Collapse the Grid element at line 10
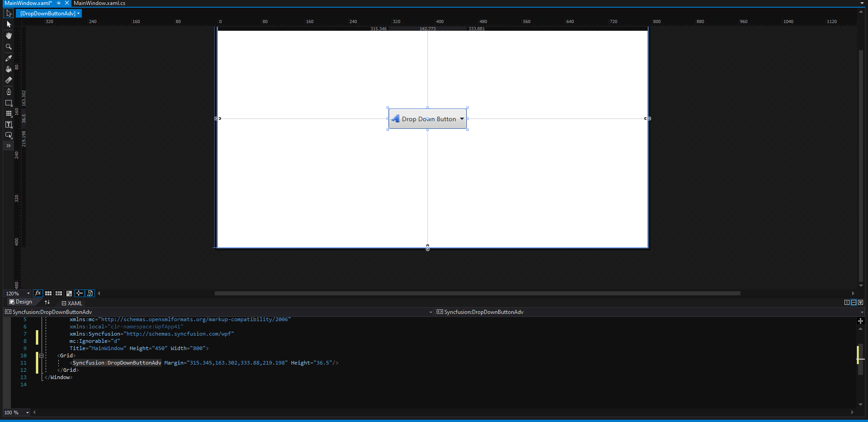Image resolution: width=868 pixels, height=422 pixels. tap(42, 356)
